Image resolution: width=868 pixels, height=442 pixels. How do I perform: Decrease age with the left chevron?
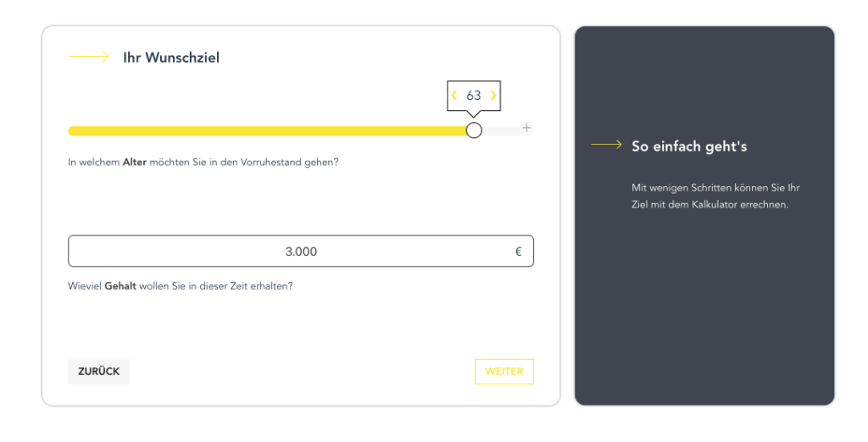pyautogui.click(x=454, y=96)
